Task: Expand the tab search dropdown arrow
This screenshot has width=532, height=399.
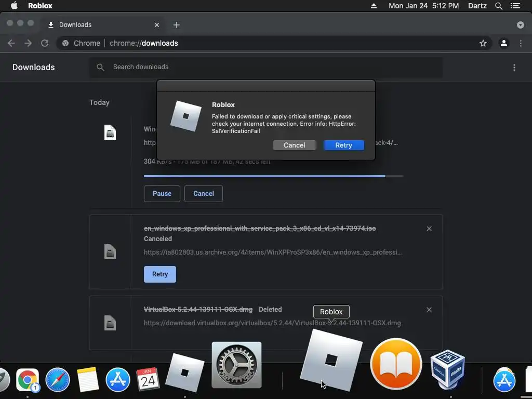Action: [520, 25]
